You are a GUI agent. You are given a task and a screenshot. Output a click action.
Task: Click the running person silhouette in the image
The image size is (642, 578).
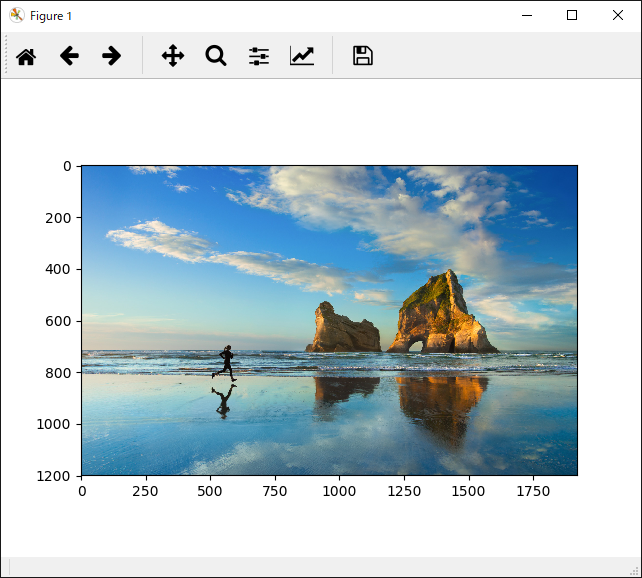pos(228,362)
